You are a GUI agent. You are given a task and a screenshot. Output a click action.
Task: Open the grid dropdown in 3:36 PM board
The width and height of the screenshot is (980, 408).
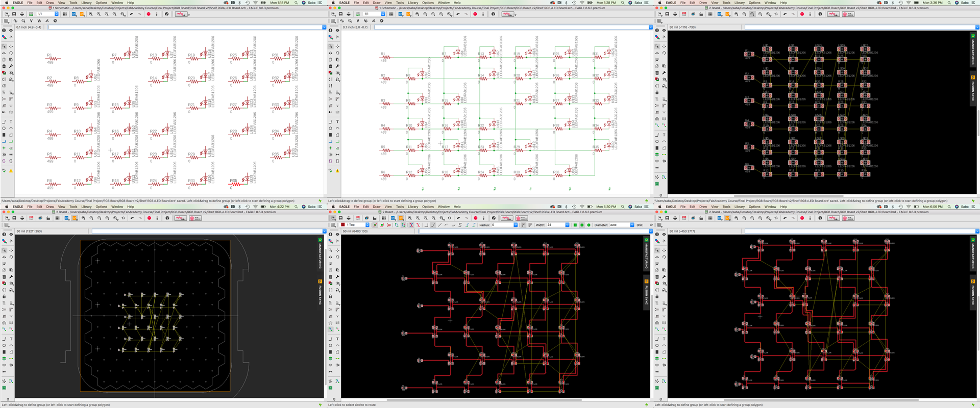click(x=659, y=21)
